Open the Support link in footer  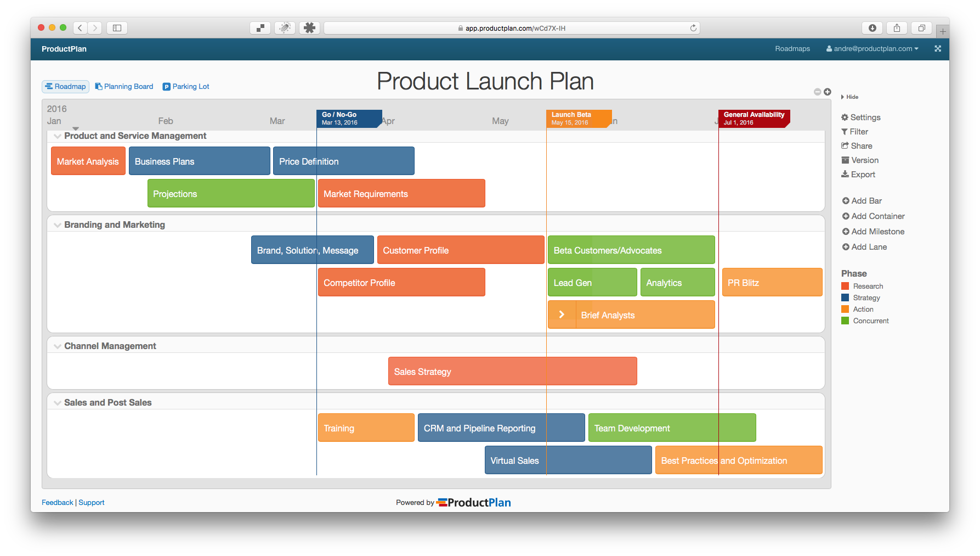point(92,503)
